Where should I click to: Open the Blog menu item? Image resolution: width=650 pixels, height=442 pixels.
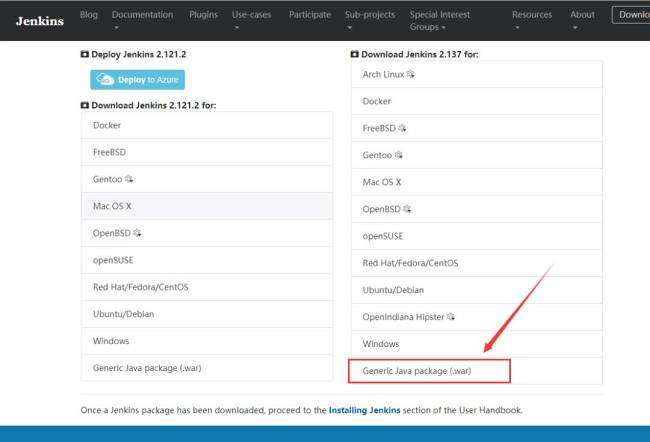click(x=89, y=15)
